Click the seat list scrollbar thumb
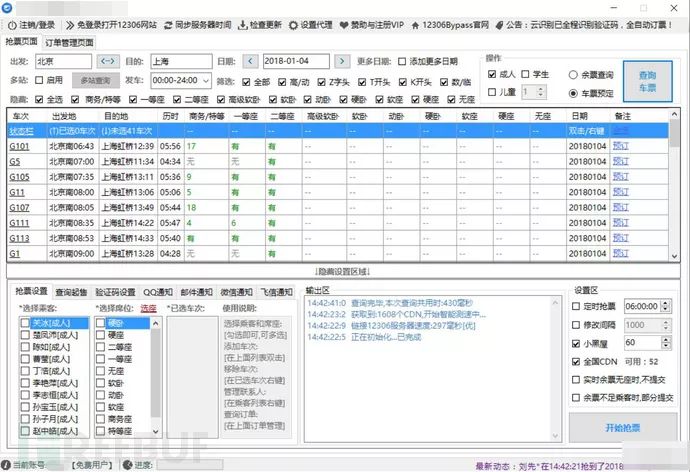The height and width of the screenshot is (472, 690). [x=155, y=372]
